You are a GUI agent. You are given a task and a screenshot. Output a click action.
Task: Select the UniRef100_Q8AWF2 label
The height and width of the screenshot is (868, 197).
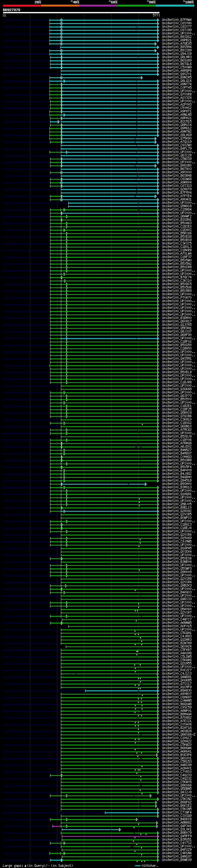pyautogui.click(x=177, y=216)
